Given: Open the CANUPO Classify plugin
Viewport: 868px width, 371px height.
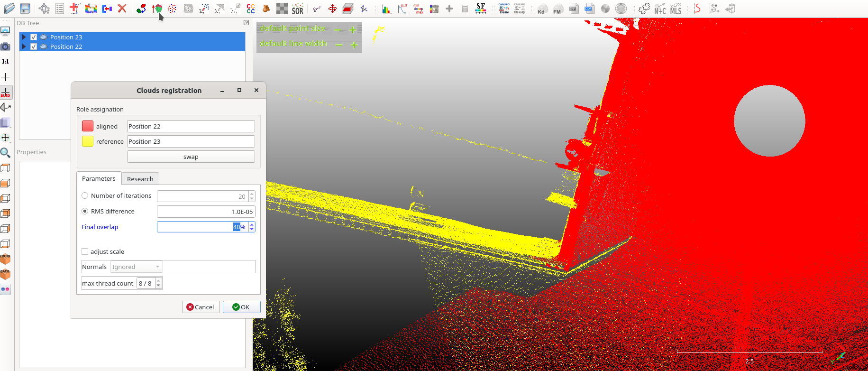Looking at the screenshot, I should (x=520, y=8).
